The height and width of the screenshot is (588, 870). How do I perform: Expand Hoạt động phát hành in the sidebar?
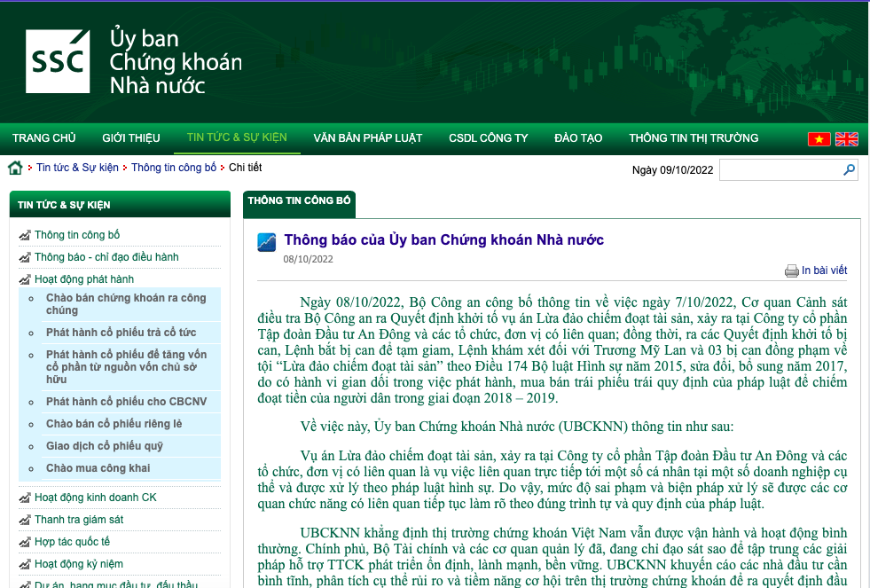pyautogui.click(x=83, y=279)
